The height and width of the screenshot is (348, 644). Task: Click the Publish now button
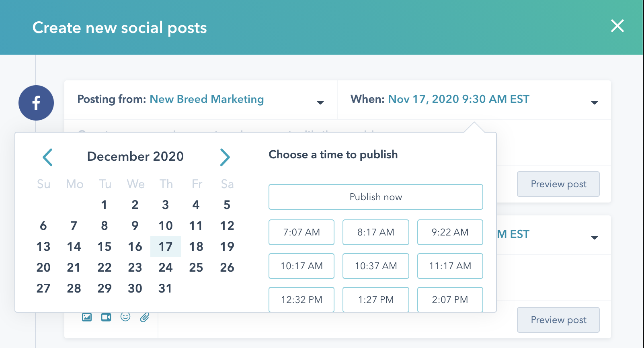(x=375, y=197)
